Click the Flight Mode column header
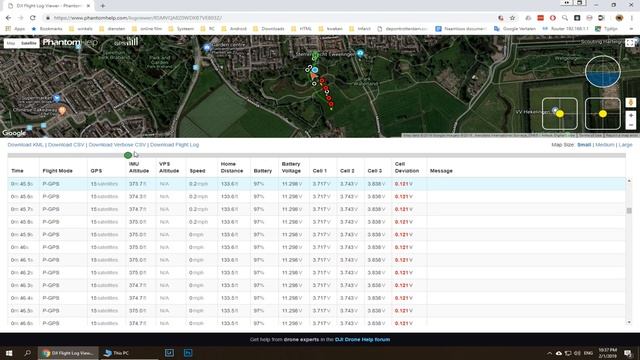Viewport: 640px width, 360px height. click(58, 171)
